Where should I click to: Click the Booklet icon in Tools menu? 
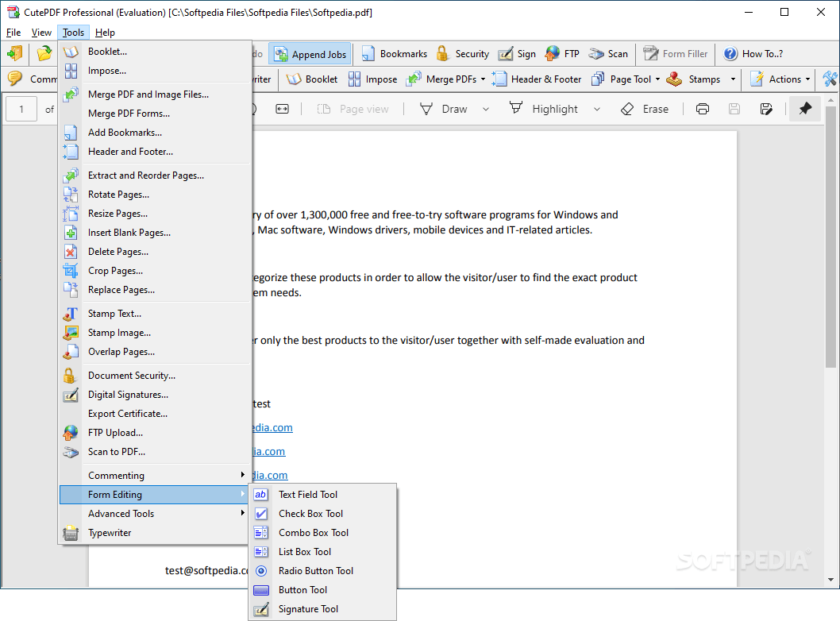71,52
